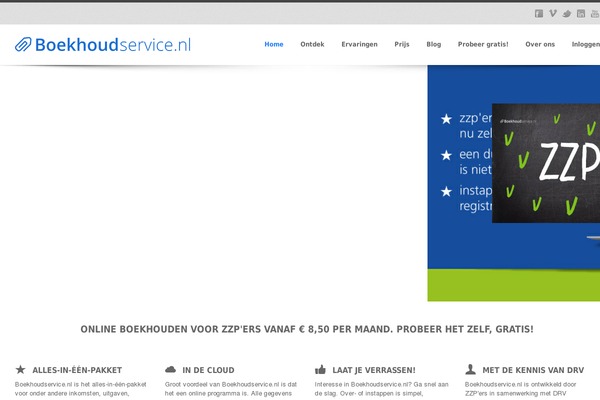Viewport: 600px width, 400px height.
Task: Click the second star bullet in blue banner
Action: tap(446, 155)
